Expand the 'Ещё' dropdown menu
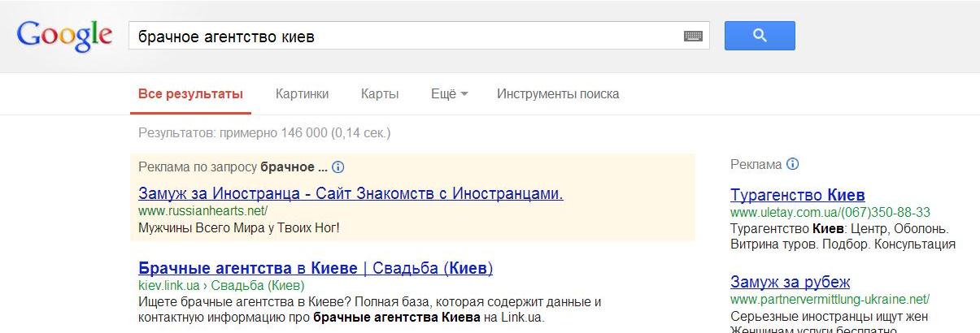This screenshot has height=333, width=980. click(449, 94)
